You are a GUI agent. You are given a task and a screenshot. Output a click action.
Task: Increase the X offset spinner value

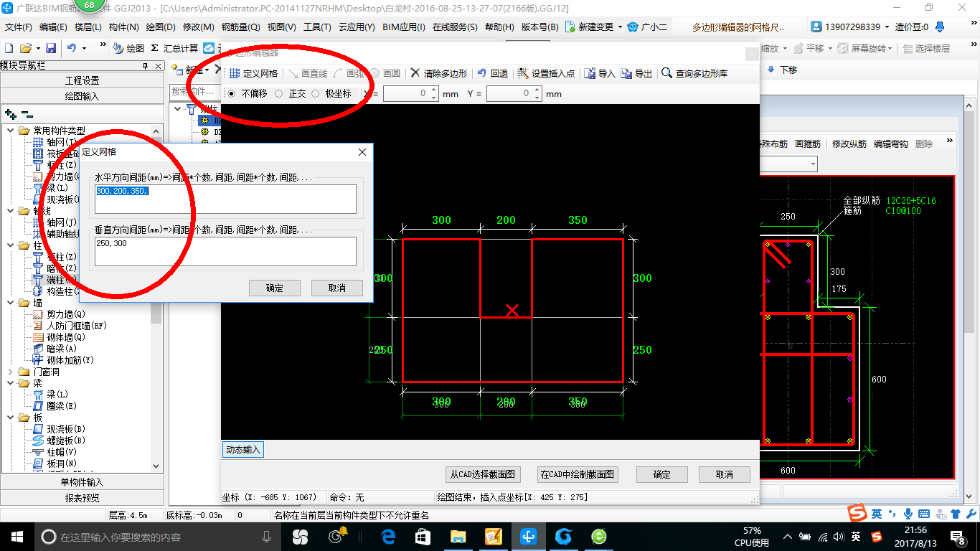pyautogui.click(x=433, y=90)
